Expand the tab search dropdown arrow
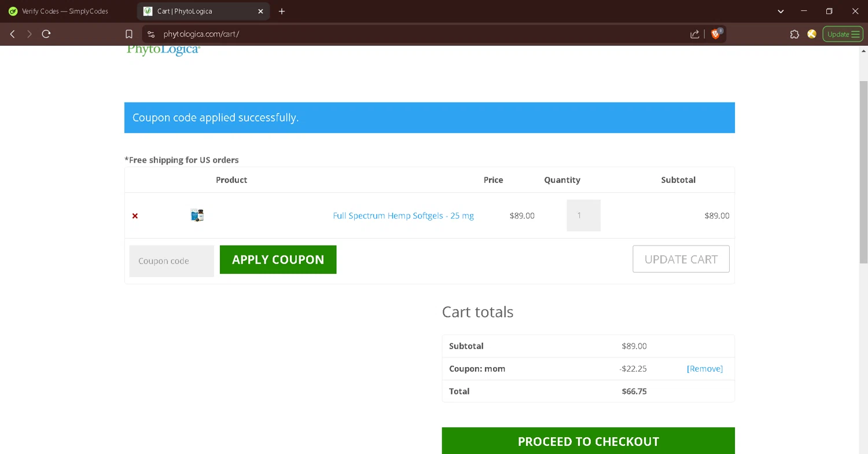The width and height of the screenshot is (868, 454). (781, 11)
